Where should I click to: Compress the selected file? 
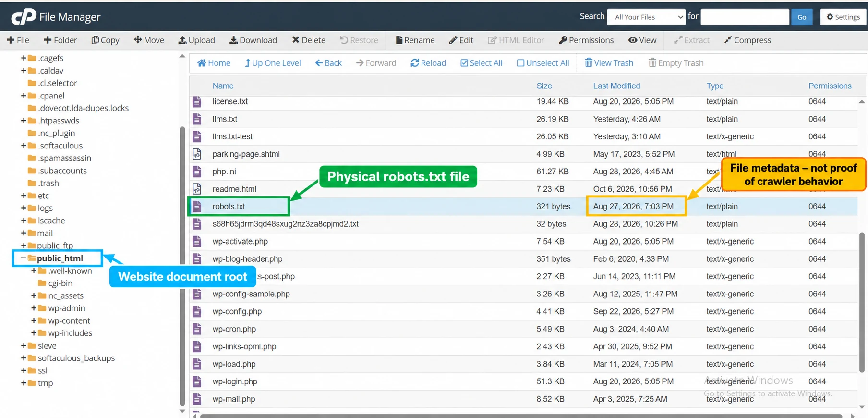point(747,40)
